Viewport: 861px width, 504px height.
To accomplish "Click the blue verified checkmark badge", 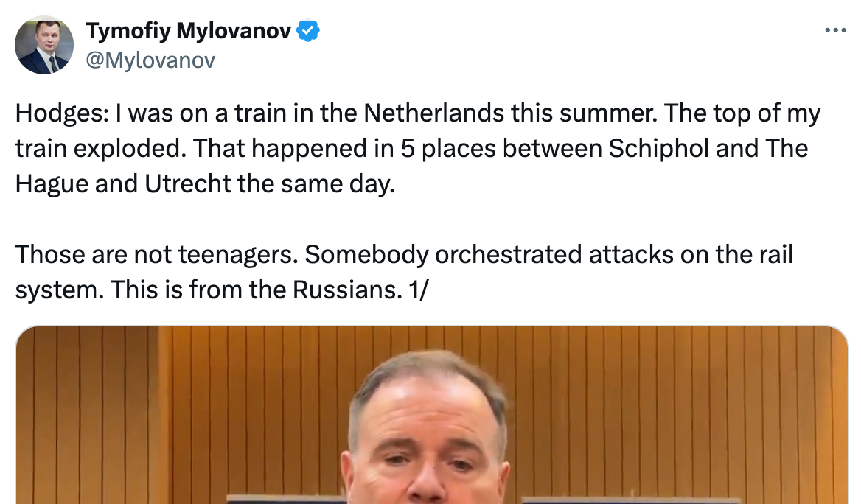I will point(307,31).
